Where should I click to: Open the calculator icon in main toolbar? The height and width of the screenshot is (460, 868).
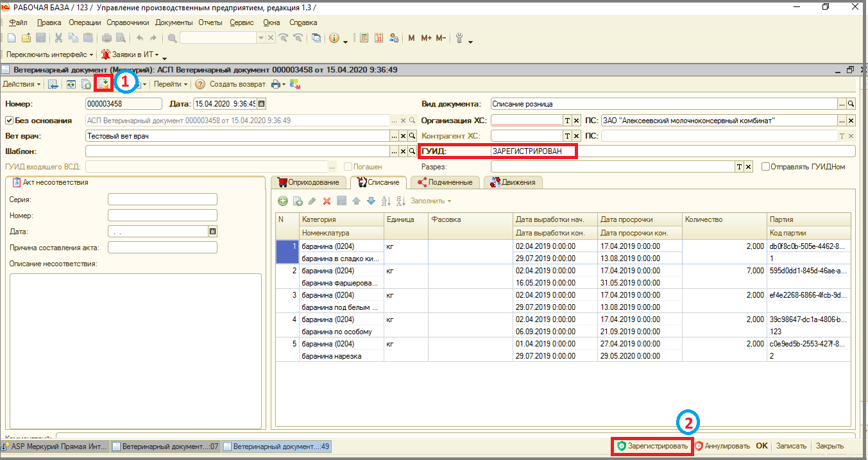364,38
